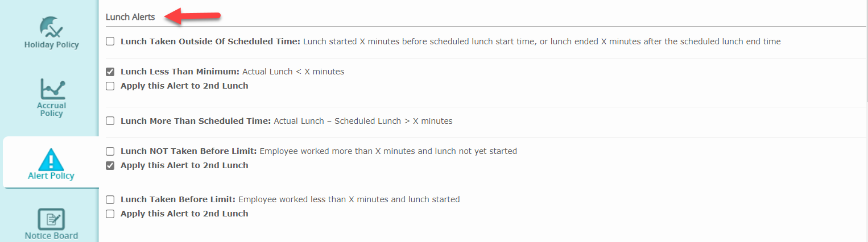Open the Accrual Policy chart icon

(52, 90)
